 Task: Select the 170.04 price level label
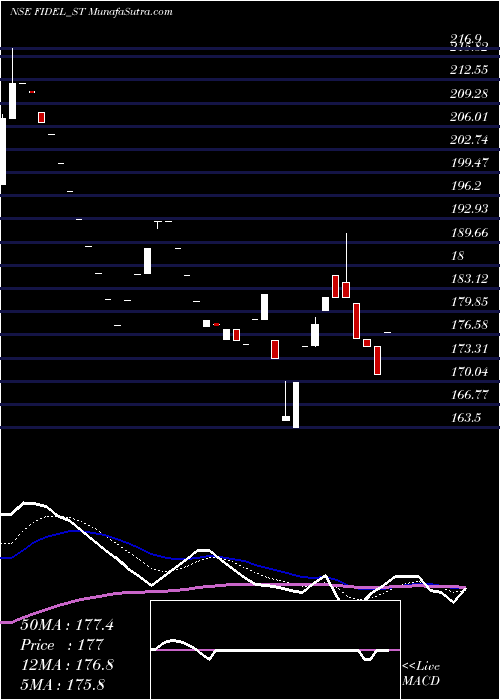(x=469, y=371)
